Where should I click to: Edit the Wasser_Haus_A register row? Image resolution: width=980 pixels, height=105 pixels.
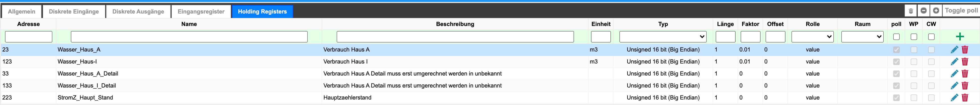tap(954, 50)
